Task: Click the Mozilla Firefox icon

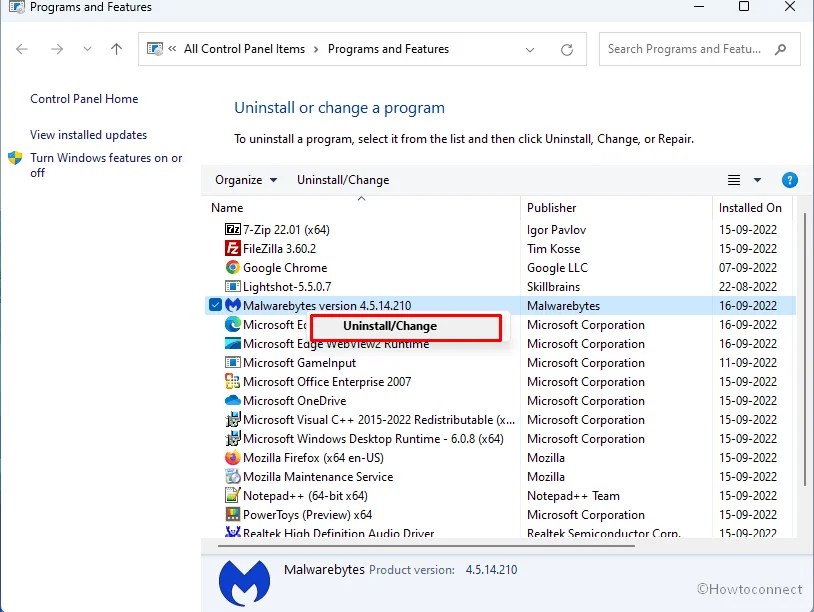Action: point(231,457)
